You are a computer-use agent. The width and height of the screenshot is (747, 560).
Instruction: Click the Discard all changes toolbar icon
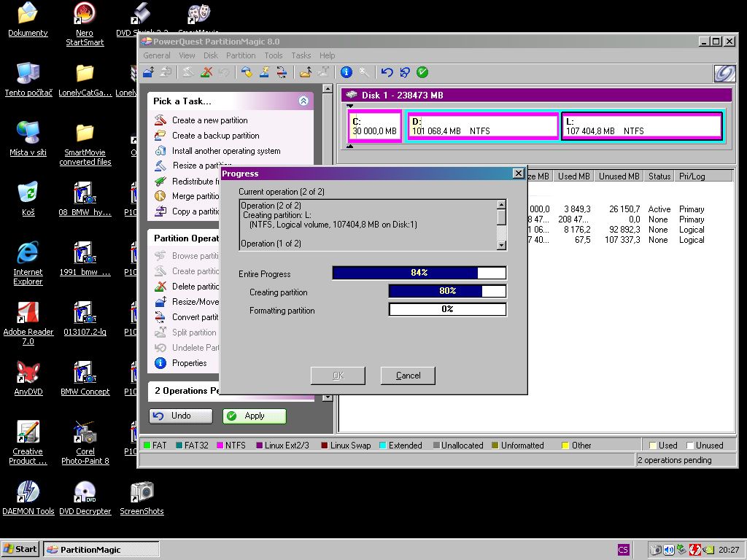[x=404, y=72]
